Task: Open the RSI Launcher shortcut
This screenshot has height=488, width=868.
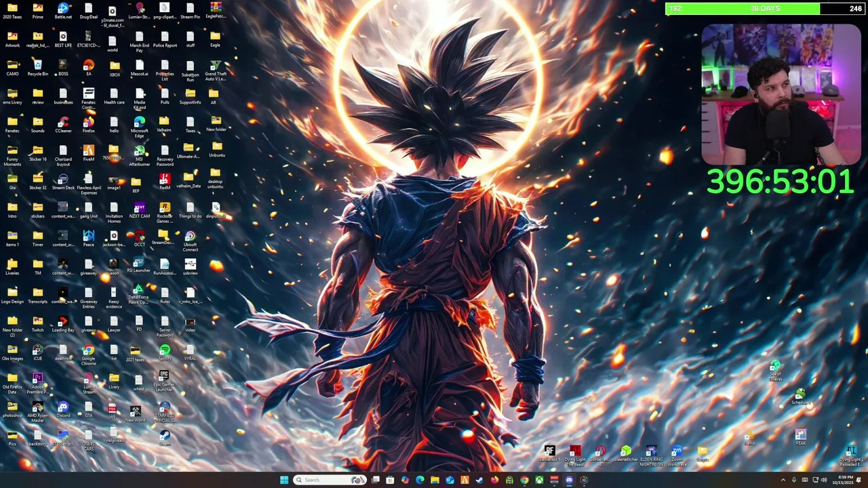Action: pyautogui.click(x=138, y=264)
